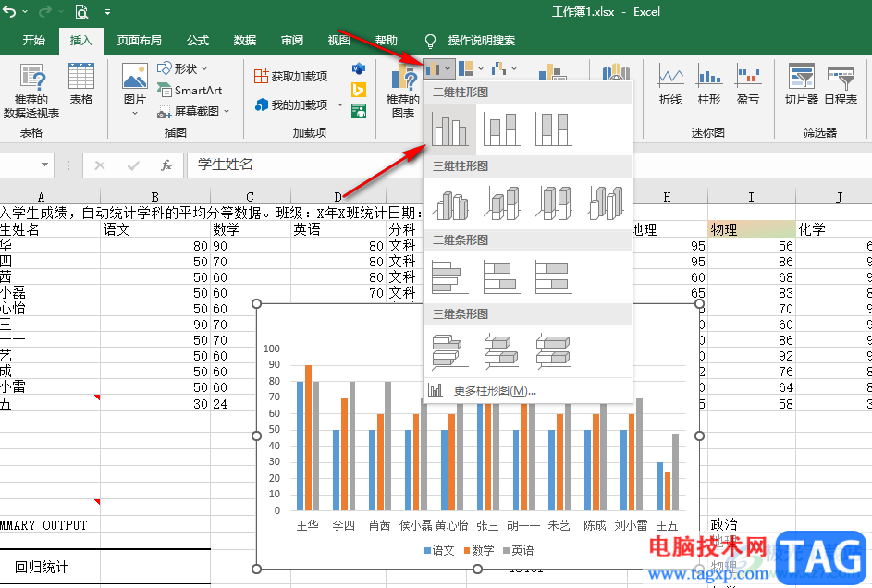872x588 pixels.
Task: Click the Visio data visualizer add-in icon
Action: (x=359, y=69)
